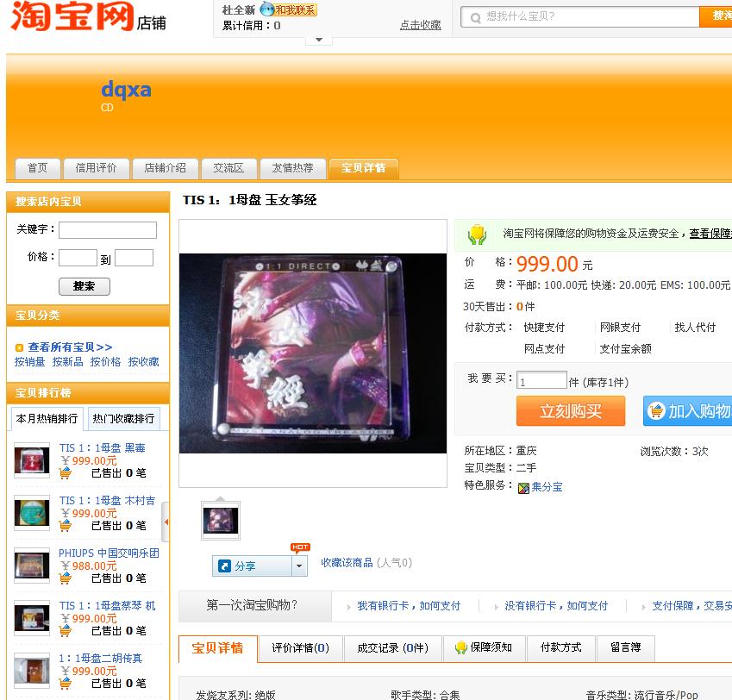Click the buyer protection tulip icon
The height and width of the screenshot is (700, 732).
click(x=477, y=234)
